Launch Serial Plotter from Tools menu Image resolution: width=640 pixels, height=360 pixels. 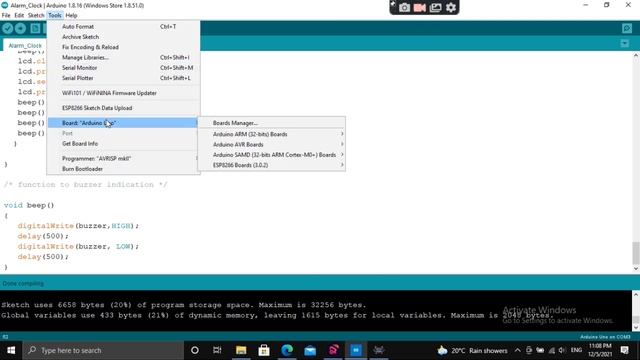123,78
